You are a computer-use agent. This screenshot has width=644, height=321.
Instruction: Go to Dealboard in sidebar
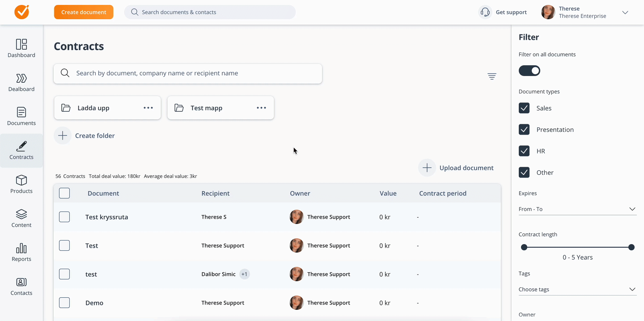click(21, 79)
